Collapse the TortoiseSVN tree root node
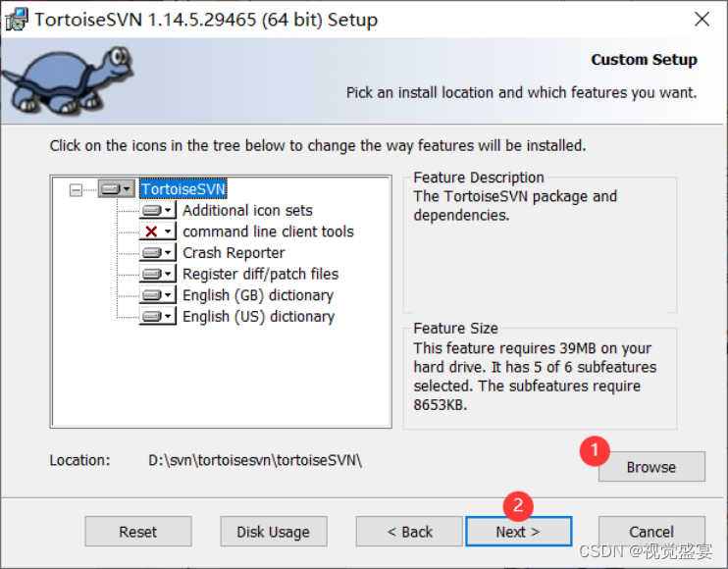 (76, 189)
